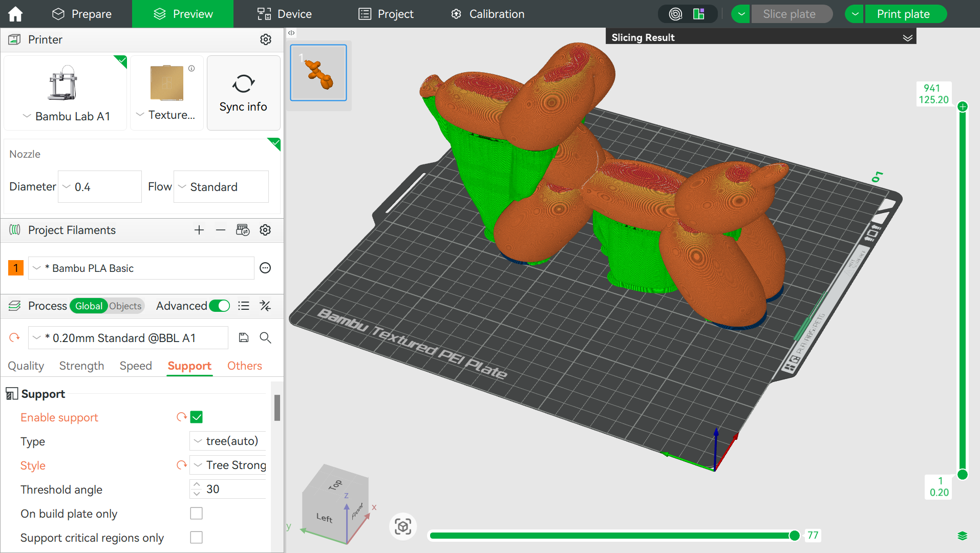Click the Print plate button
Image resolution: width=980 pixels, height=553 pixels.
tap(905, 14)
